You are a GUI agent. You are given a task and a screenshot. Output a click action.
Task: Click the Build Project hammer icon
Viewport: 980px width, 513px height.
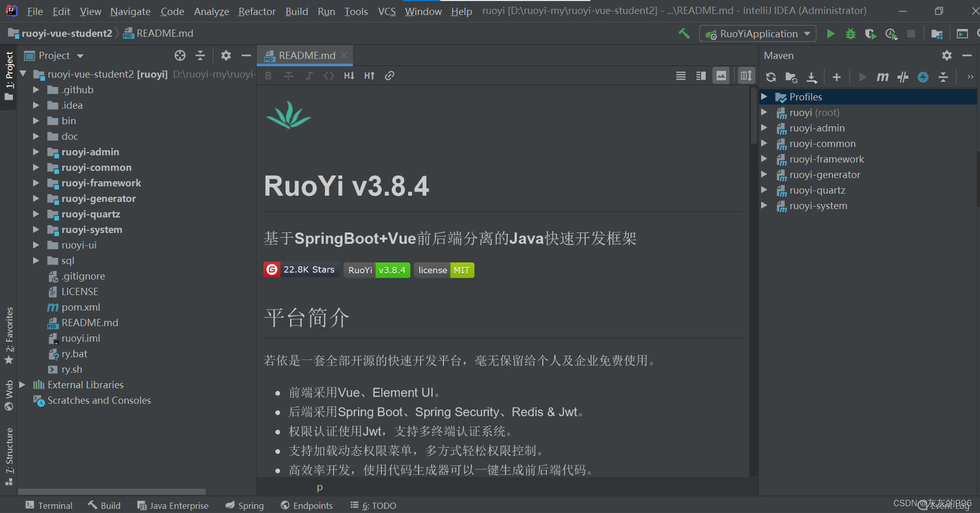pos(684,34)
